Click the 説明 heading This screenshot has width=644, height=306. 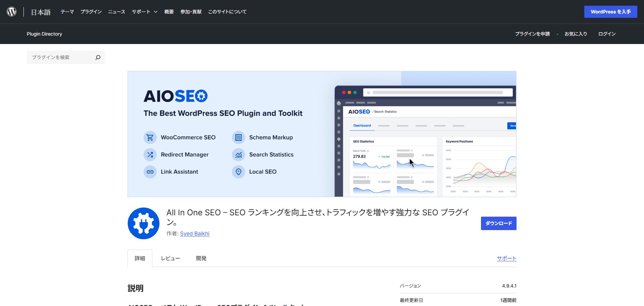pos(136,288)
